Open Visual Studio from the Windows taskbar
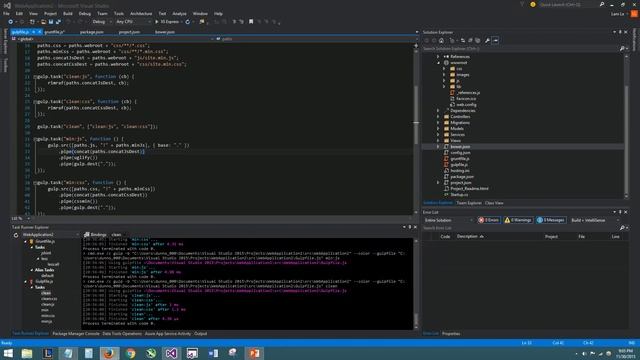The height and width of the screenshot is (360, 640). [171, 353]
